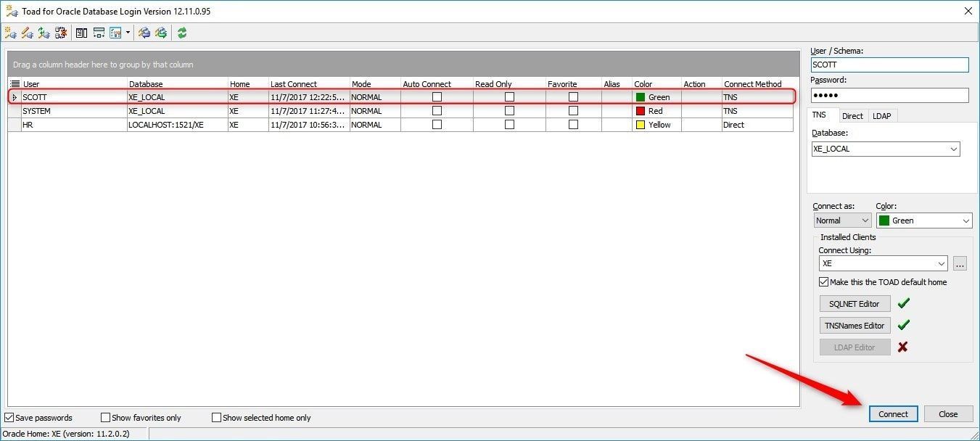Enable Read Only for the SCOTT connection
Image resolution: width=980 pixels, height=441 pixels.
(x=509, y=96)
